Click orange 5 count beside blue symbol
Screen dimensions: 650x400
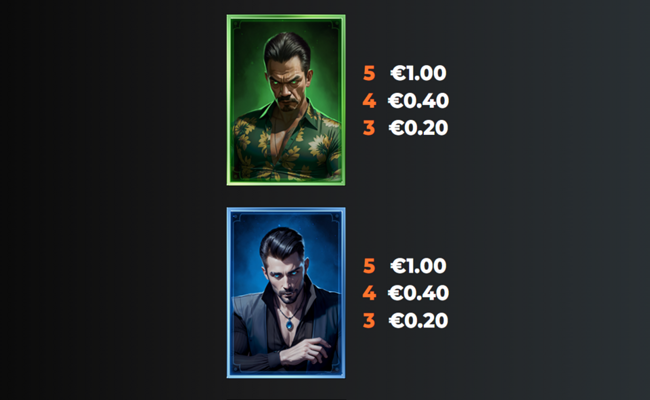(369, 266)
